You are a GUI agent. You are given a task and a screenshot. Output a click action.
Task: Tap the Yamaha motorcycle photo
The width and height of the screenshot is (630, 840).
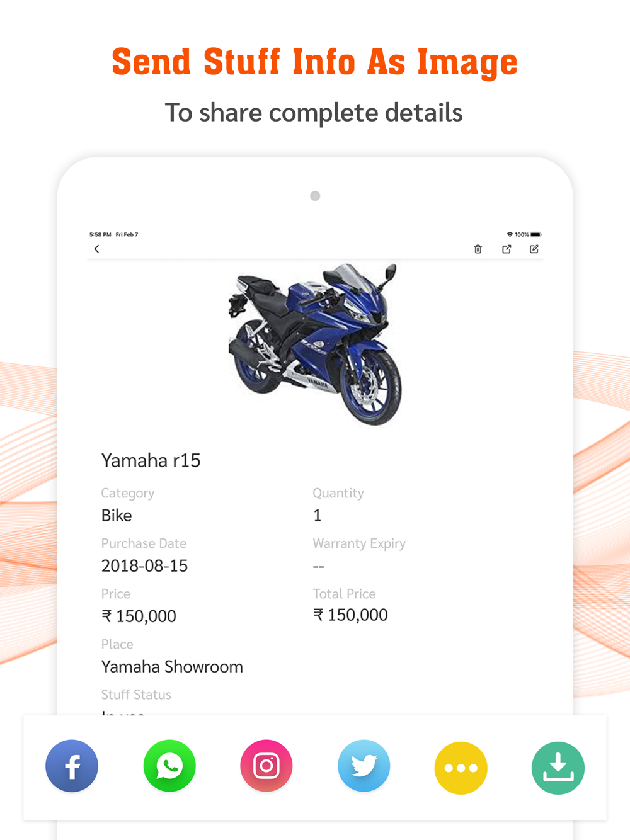(x=315, y=344)
